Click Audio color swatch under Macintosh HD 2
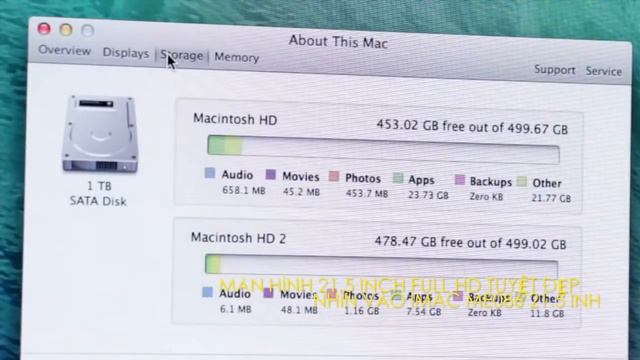 point(207,292)
